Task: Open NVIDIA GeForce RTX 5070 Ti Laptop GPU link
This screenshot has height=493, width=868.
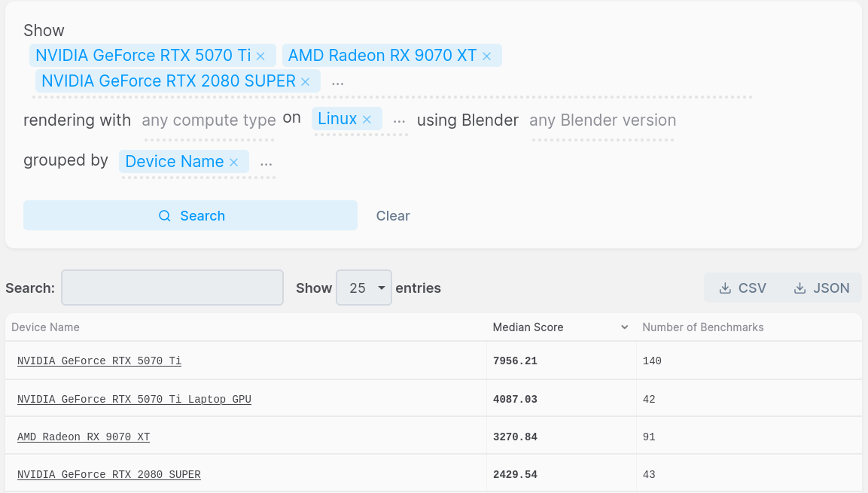Action: click(134, 399)
